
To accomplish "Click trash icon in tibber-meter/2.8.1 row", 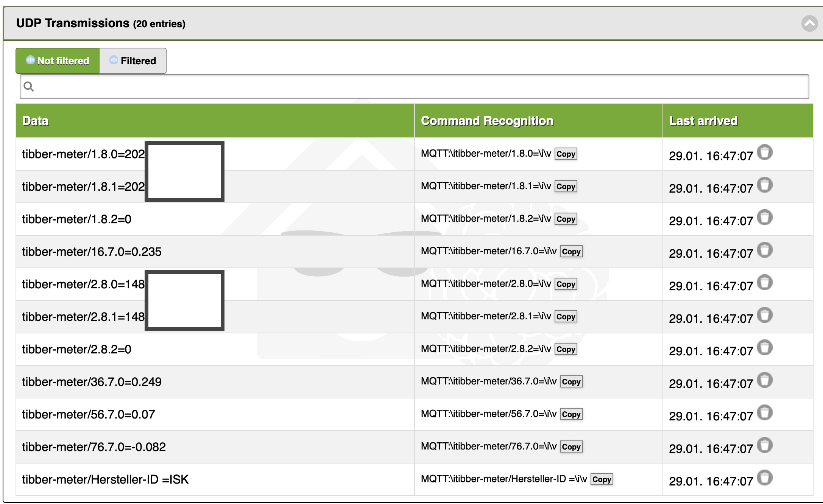I will 764,316.
